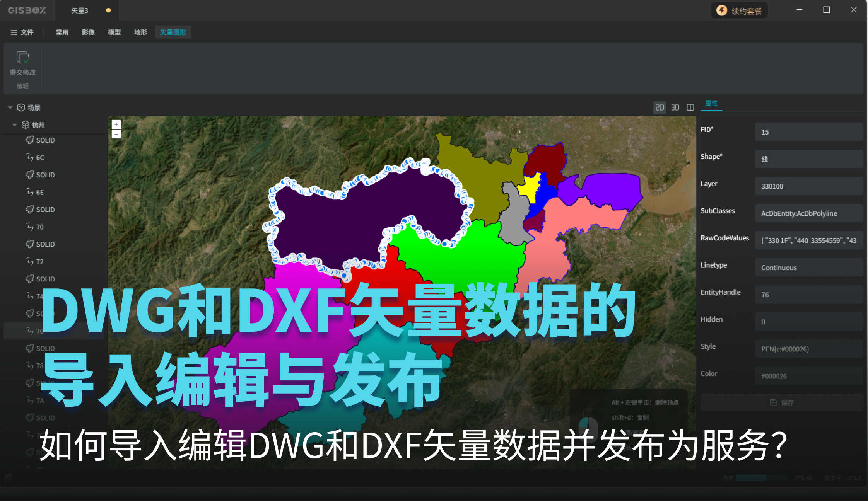Image resolution: width=868 pixels, height=501 pixels.
Task: Click the Color field showing #000026
Action: 808,376
